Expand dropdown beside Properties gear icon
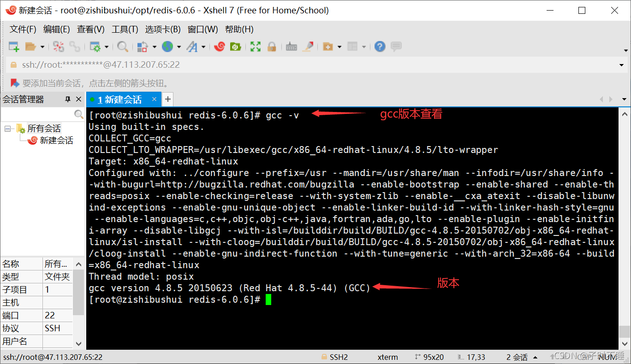This screenshot has width=631, height=364. 107,47
